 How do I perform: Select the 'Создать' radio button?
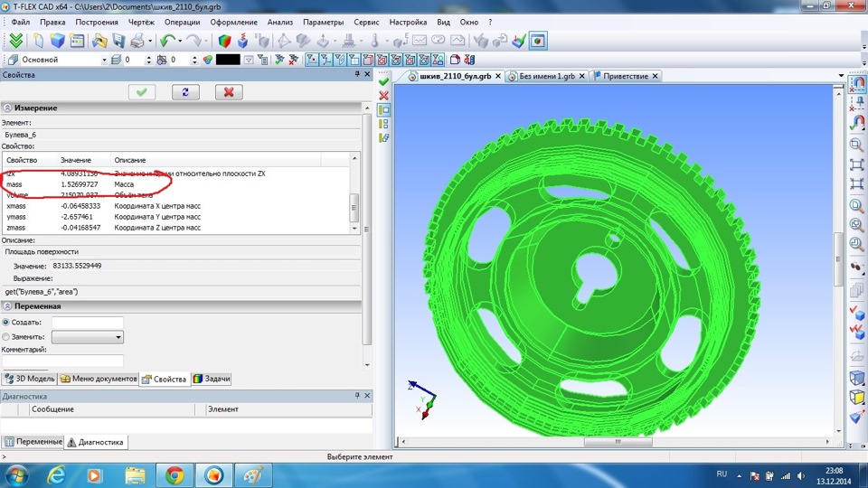(x=6, y=322)
